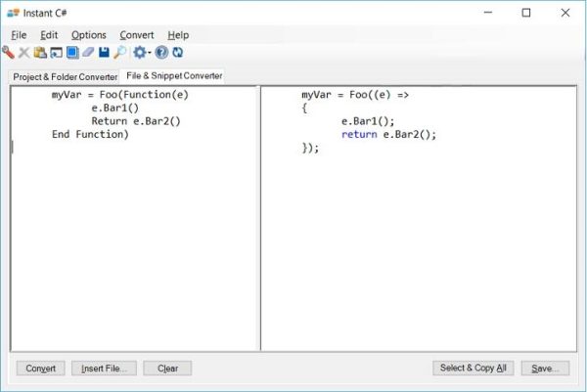This screenshot has height=392, width=587.
Task: Open the Convert menu
Action: click(137, 35)
